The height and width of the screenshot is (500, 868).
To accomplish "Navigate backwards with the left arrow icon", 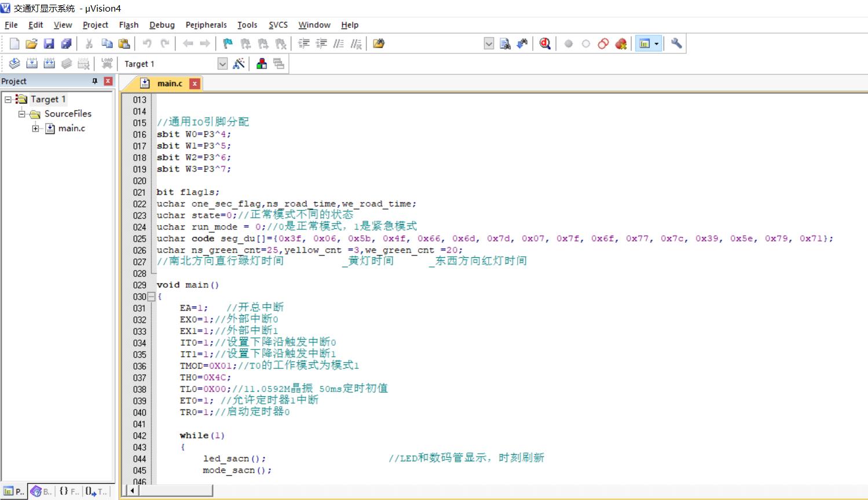I will pos(188,43).
